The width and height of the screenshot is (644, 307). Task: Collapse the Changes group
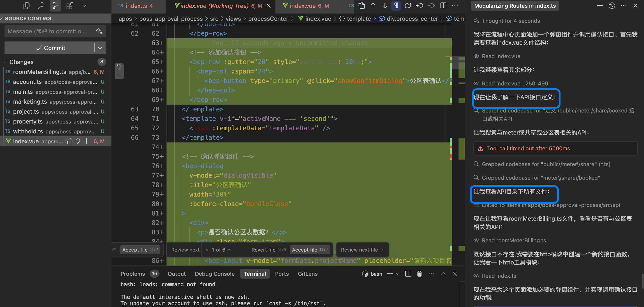click(5, 62)
